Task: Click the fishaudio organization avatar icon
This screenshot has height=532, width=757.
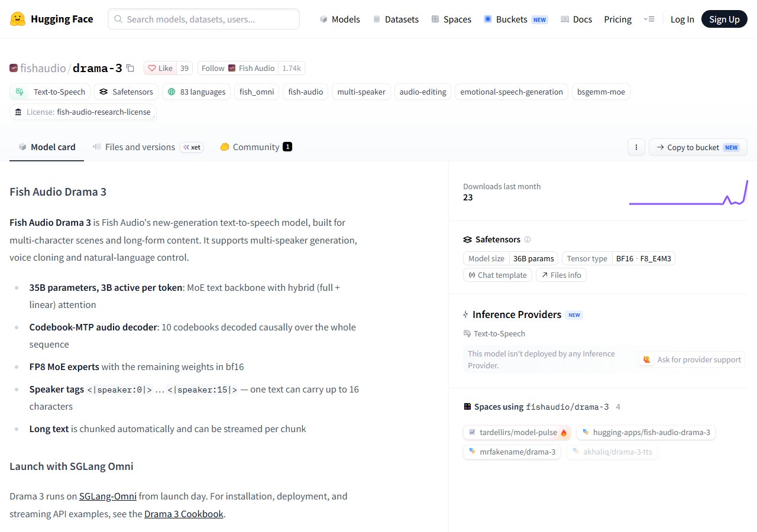Action: pyautogui.click(x=14, y=68)
